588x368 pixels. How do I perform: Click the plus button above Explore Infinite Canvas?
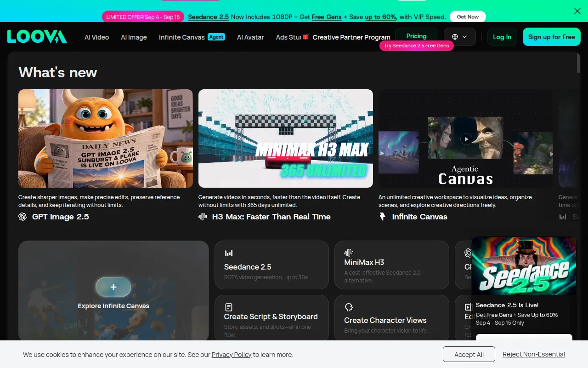pos(113,287)
